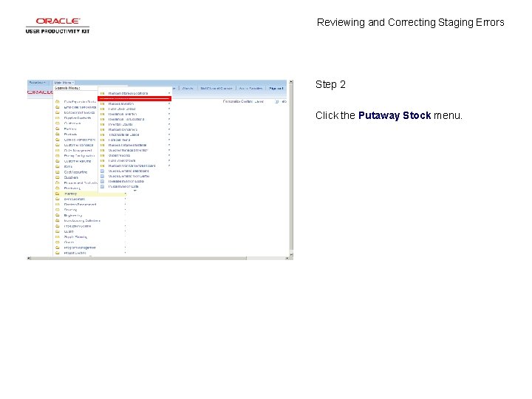Expand arrow on Inventory Counts row
This screenshot has height=399, width=532.
pyautogui.click(x=169, y=125)
